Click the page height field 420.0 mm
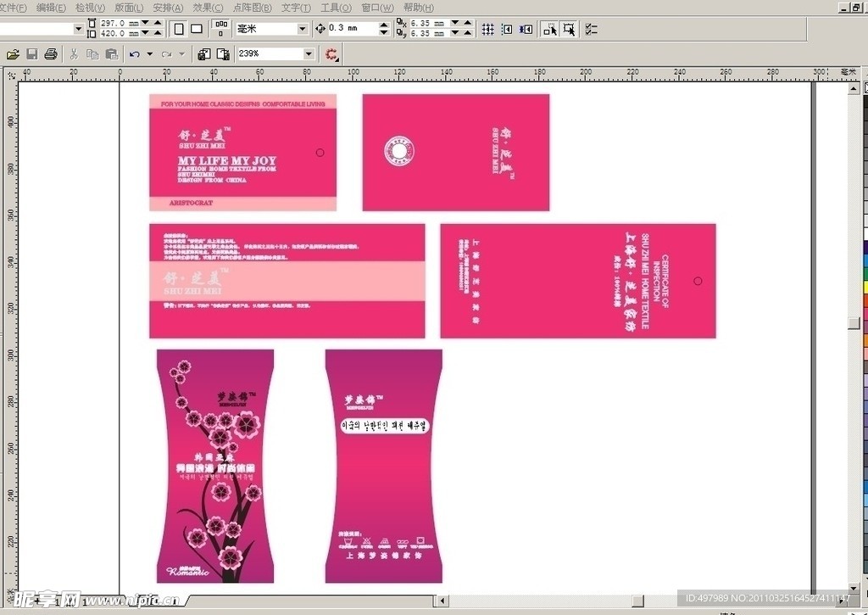The width and height of the screenshot is (868, 615). 119,33
